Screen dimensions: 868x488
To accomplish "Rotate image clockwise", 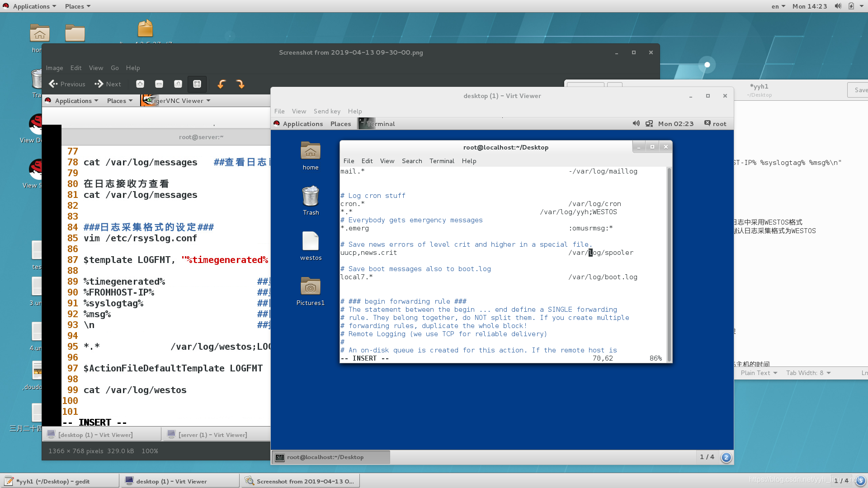I will pyautogui.click(x=241, y=84).
